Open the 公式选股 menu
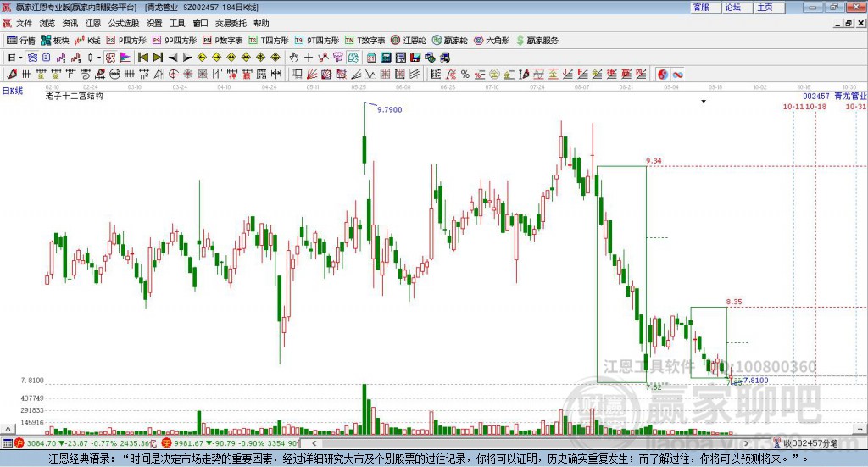The width and height of the screenshot is (868, 467). click(x=123, y=24)
